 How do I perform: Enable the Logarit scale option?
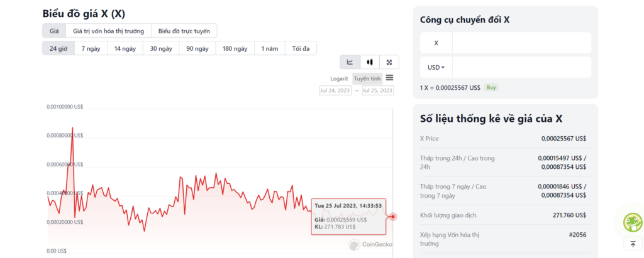[x=339, y=78]
